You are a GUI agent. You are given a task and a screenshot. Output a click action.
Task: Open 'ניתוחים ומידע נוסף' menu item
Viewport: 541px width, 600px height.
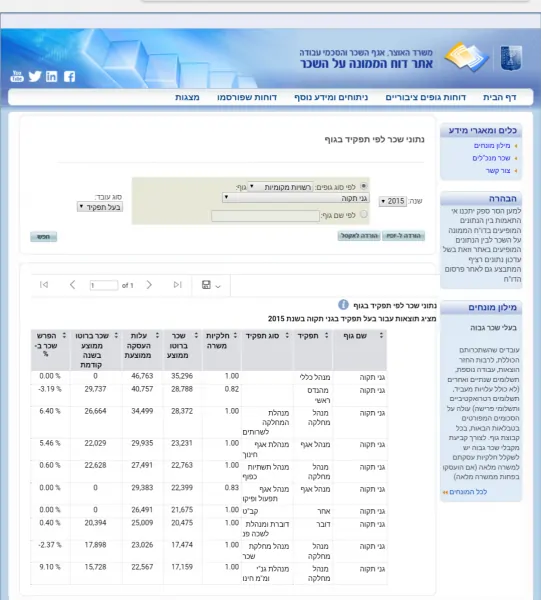click(x=331, y=98)
